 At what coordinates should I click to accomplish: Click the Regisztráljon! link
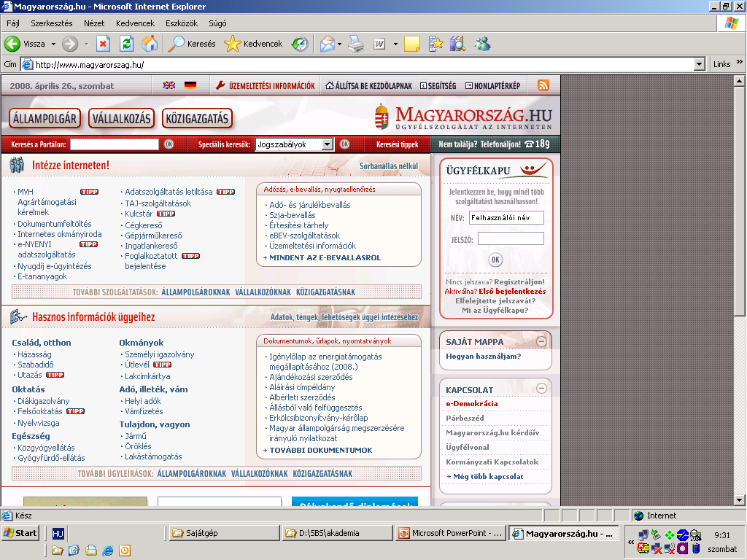point(519,282)
